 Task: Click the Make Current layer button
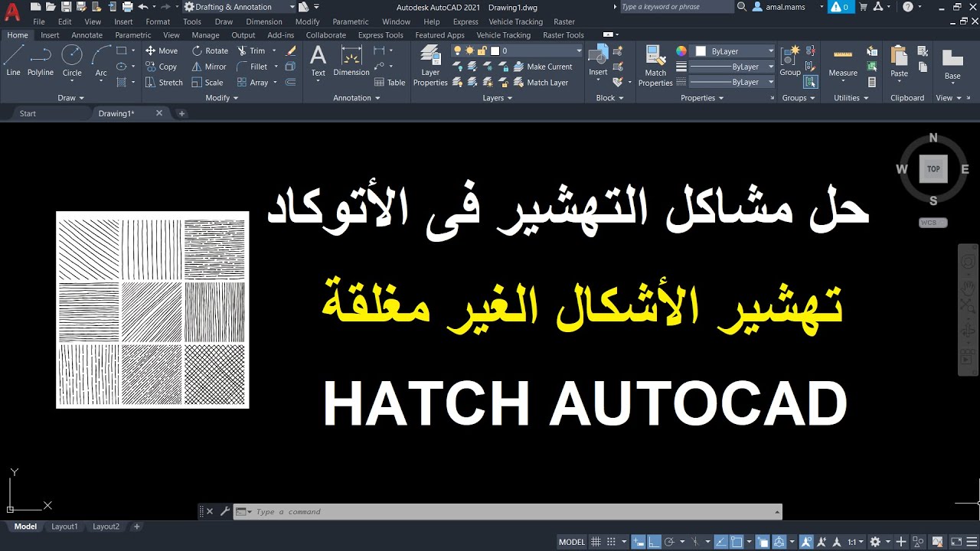point(542,67)
